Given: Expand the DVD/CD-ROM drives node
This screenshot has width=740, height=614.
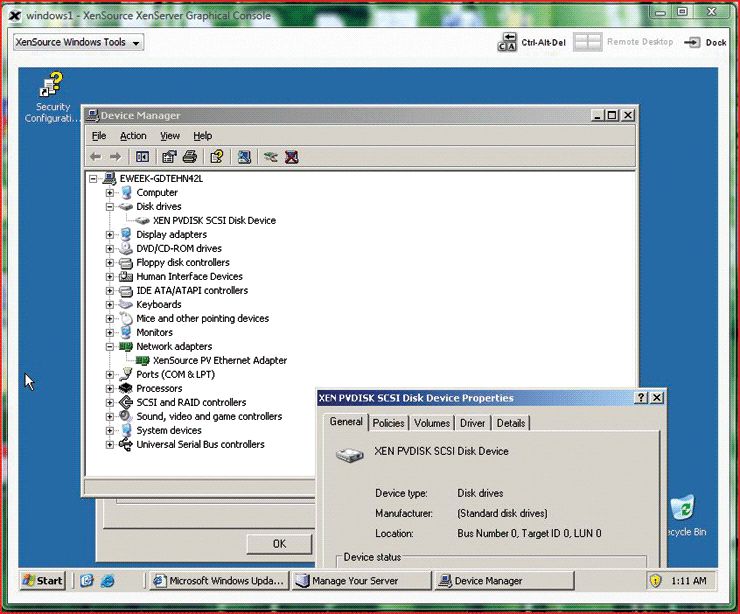Looking at the screenshot, I should click(109, 249).
